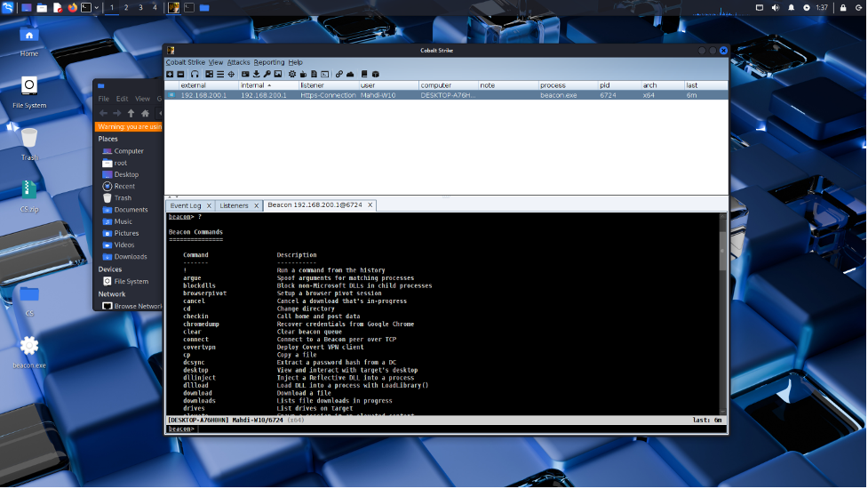Click the beacon console vertical scrollbar
The height and width of the screenshot is (489, 868).
click(722, 313)
